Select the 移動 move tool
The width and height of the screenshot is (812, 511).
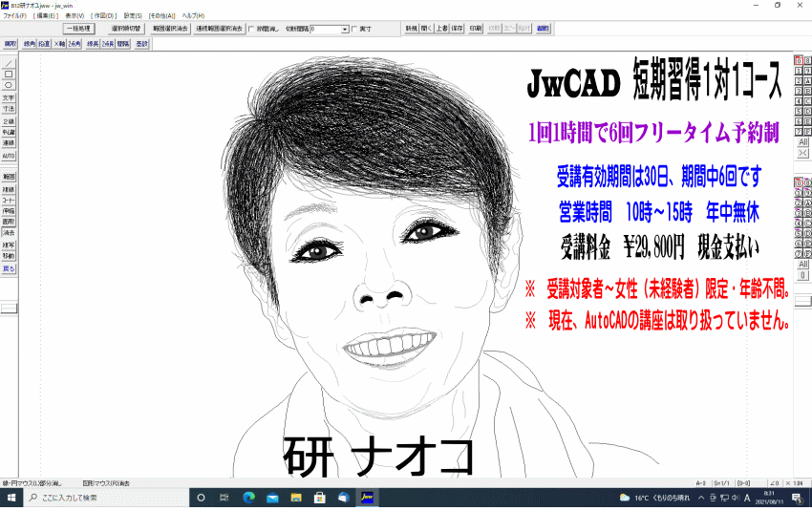(9, 256)
